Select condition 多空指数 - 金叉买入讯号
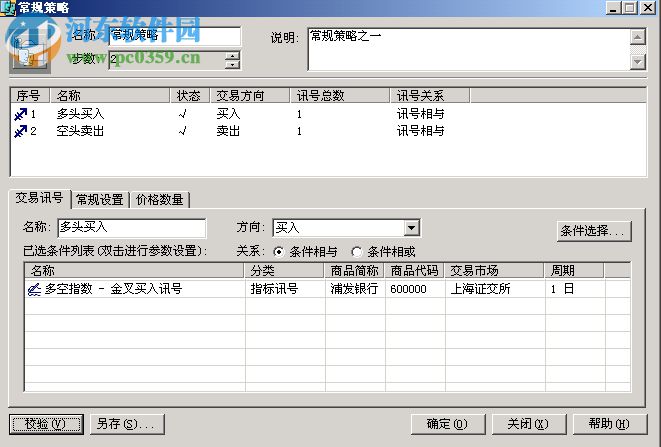The height and width of the screenshot is (447, 661). pyautogui.click(x=113, y=289)
